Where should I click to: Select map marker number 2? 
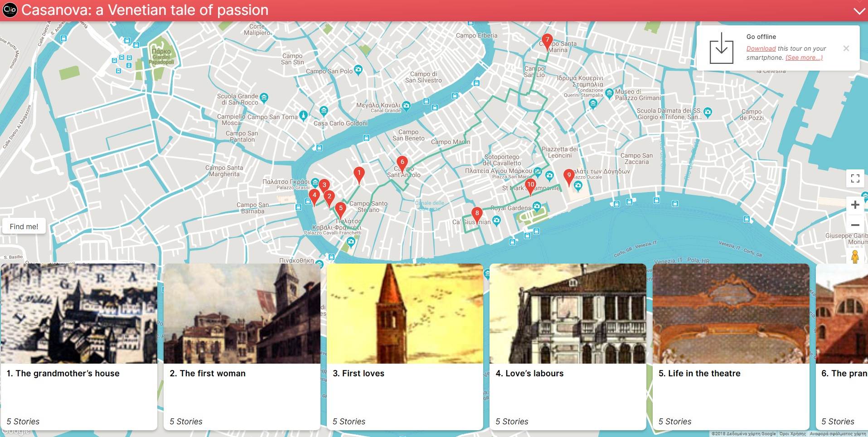coord(330,199)
